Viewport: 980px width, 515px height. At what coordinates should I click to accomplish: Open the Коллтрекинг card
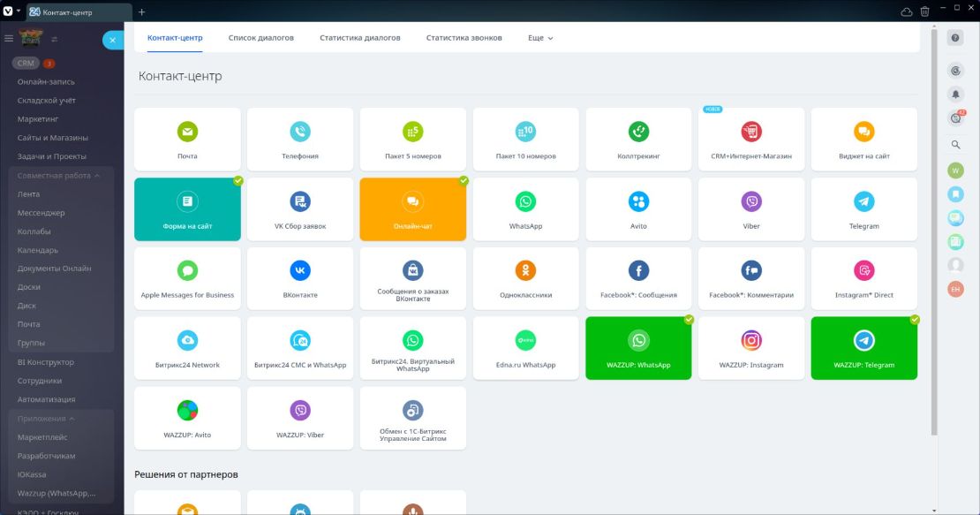tap(638, 139)
